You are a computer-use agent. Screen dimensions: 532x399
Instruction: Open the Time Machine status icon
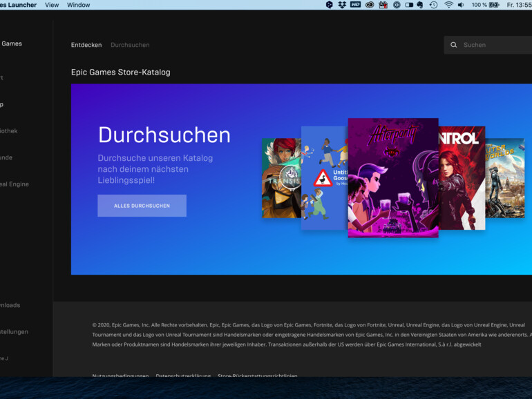pos(433,5)
